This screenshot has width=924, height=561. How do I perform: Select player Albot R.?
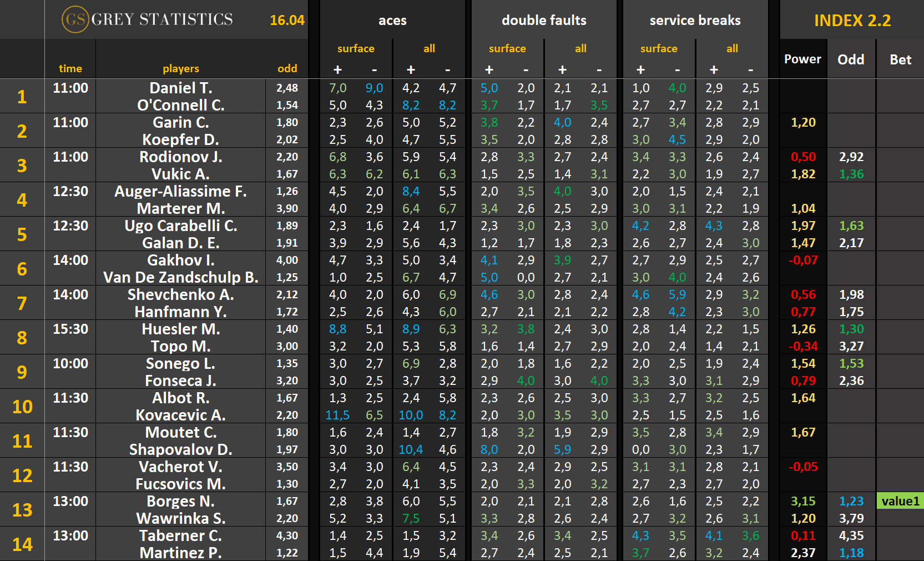[181, 398]
